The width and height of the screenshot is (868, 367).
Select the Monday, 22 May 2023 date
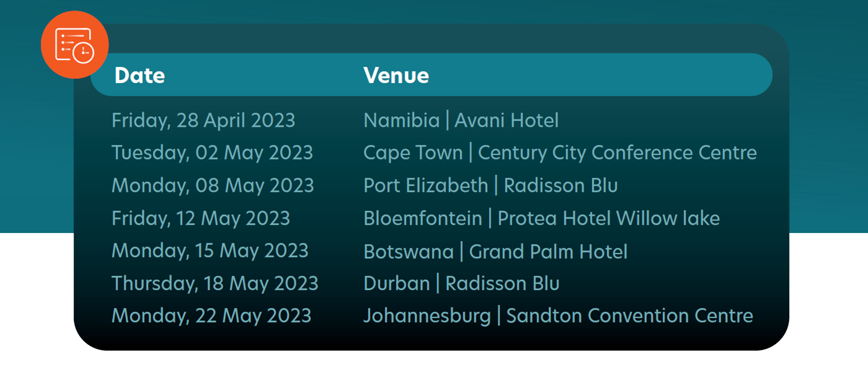click(211, 316)
